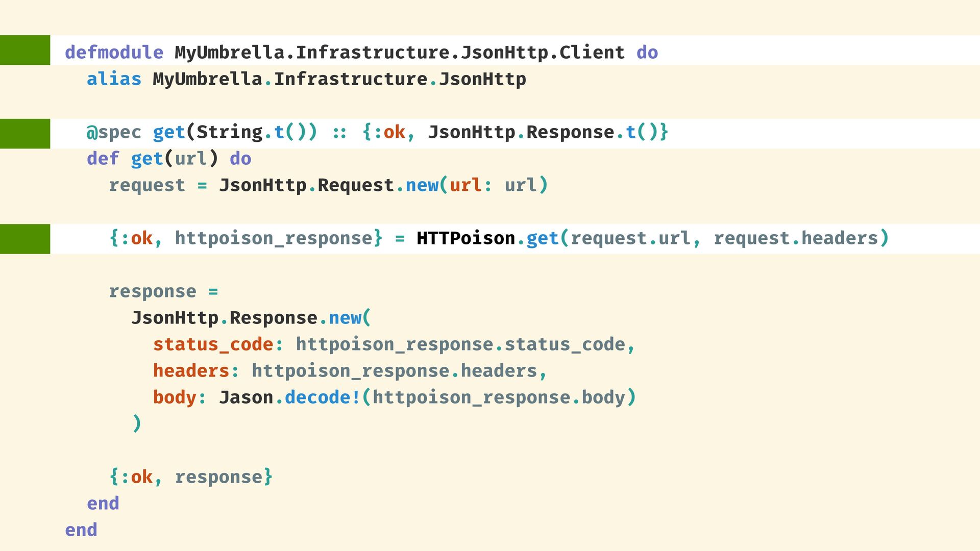Viewport: 980px width, 551px height.
Task: Click the lone closing parenthesis line
Action: pyautogui.click(x=136, y=424)
